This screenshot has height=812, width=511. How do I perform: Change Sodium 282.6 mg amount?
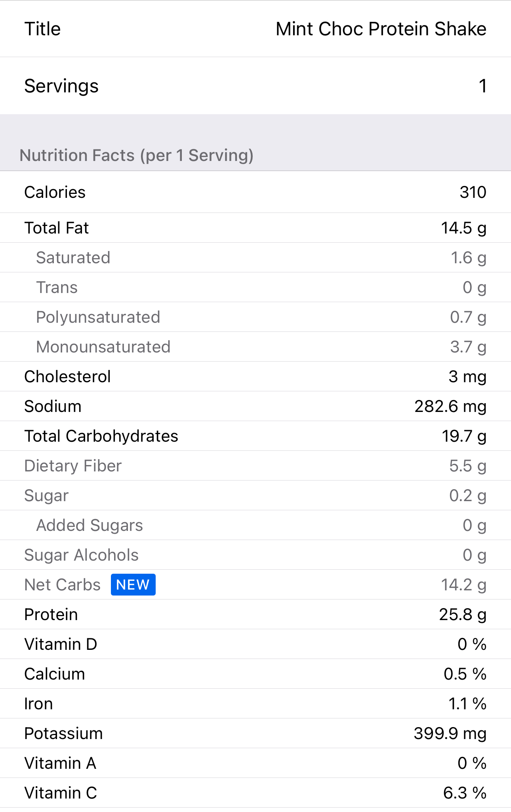(450, 406)
